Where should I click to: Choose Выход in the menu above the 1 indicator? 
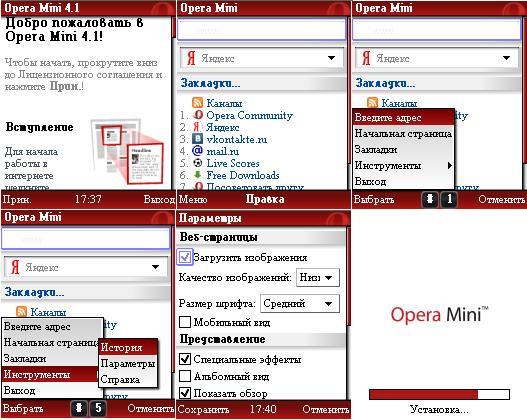403,181
